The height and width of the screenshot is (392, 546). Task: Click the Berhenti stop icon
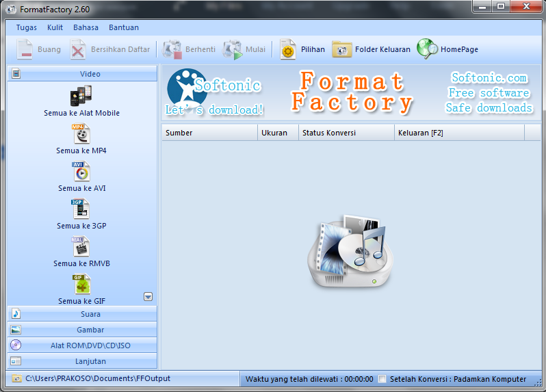[x=172, y=49]
